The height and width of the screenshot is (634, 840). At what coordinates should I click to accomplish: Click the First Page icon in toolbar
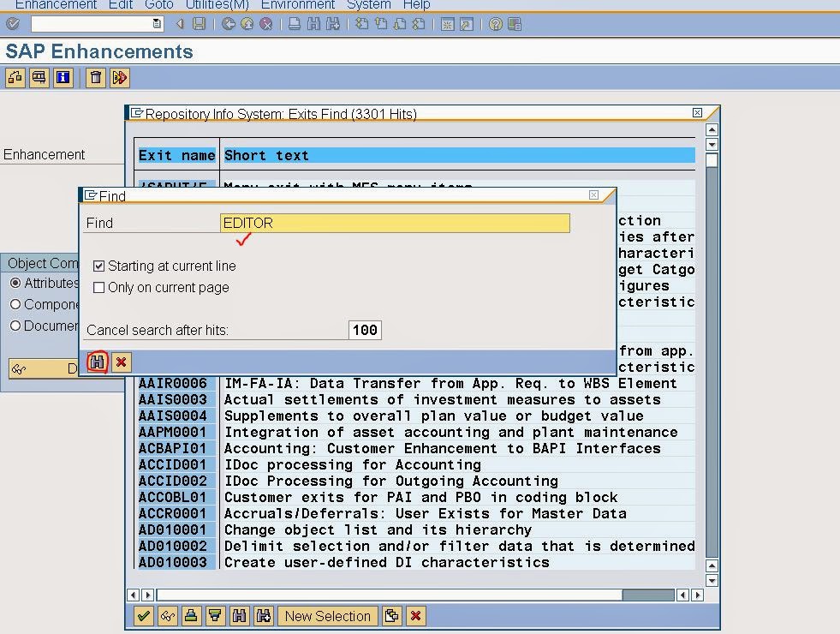pos(361,24)
